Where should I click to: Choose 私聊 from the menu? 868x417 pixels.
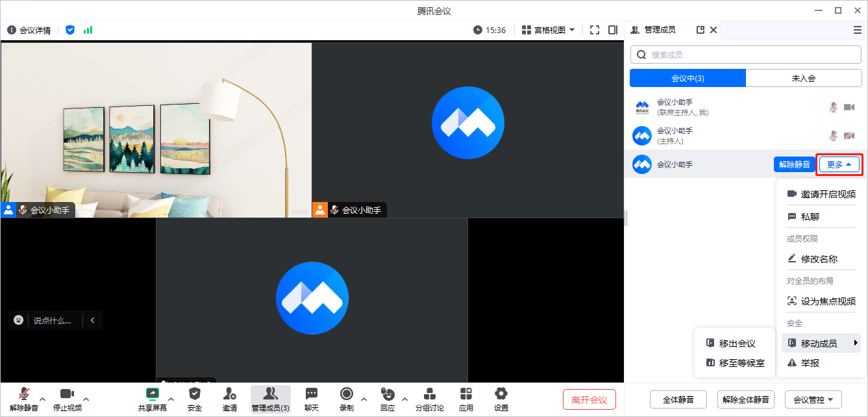click(x=821, y=217)
